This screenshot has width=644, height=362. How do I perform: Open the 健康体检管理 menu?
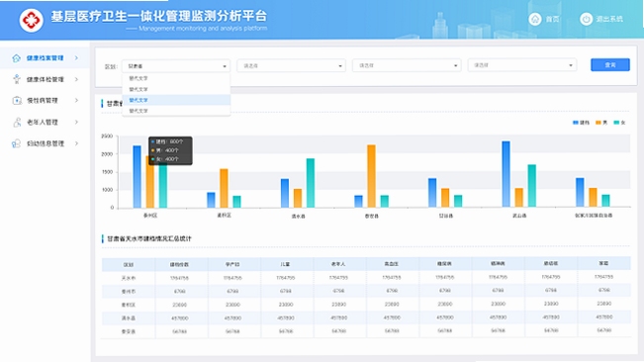tap(45, 79)
